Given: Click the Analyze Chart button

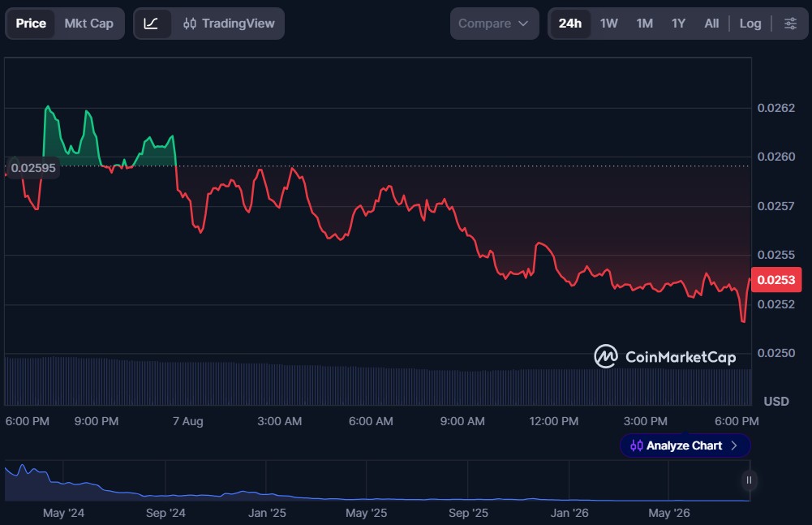Looking at the screenshot, I should tap(685, 445).
